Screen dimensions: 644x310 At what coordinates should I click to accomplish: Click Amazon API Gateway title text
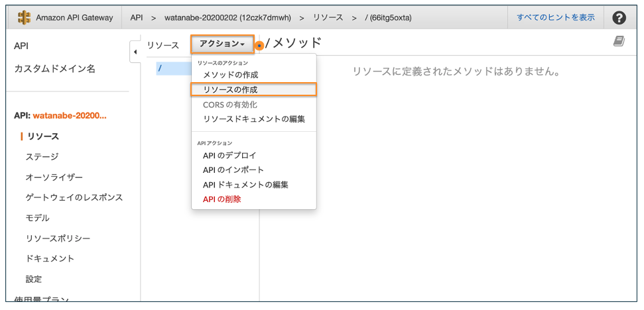pos(74,18)
